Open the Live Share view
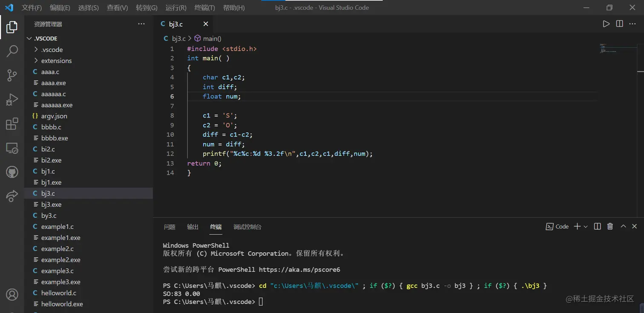The width and height of the screenshot is (644, 313). tap(12, 196)
